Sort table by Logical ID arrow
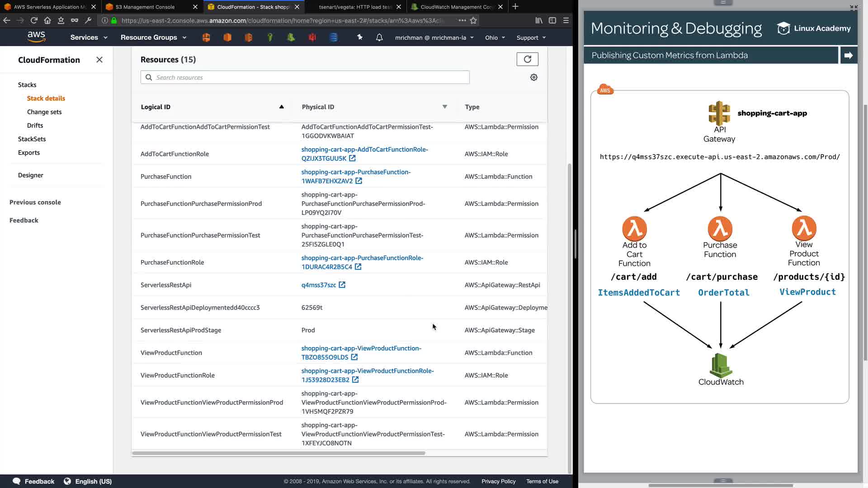Image resolution: width=868 pixels, height=488 pixels. click(281, 107)
